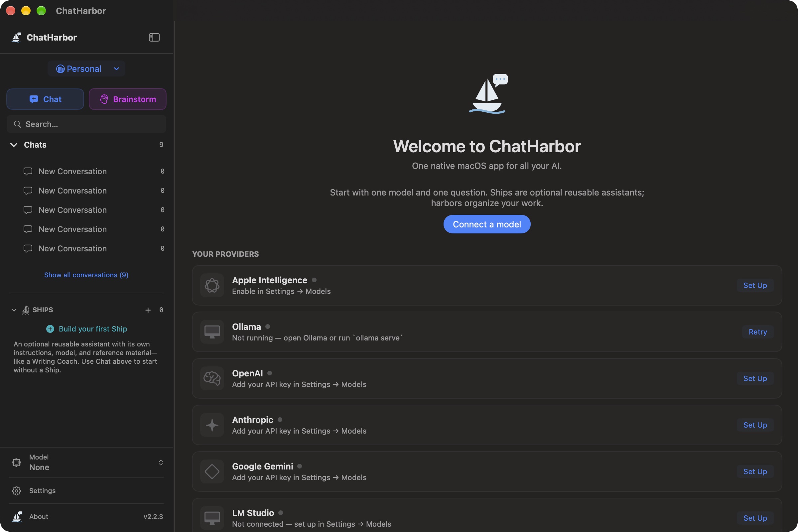Switch to the Brainstorm mode tab

point(128,99)
